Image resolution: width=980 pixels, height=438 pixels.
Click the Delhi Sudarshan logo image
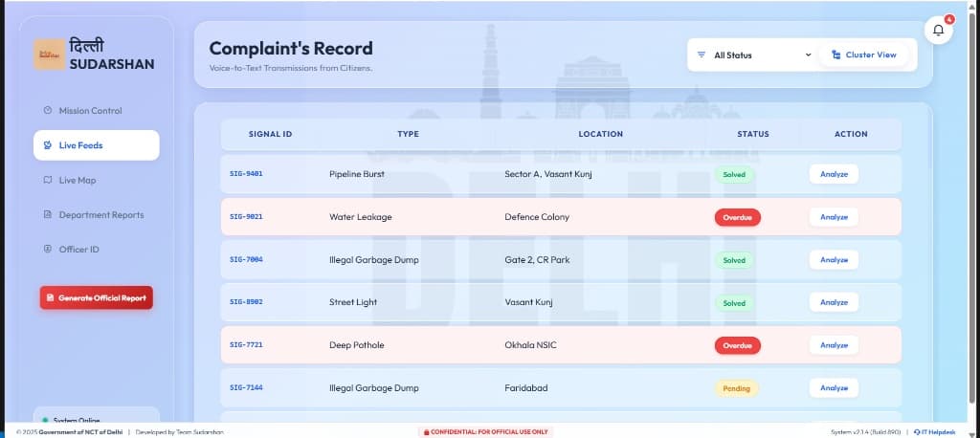[50, 55]
